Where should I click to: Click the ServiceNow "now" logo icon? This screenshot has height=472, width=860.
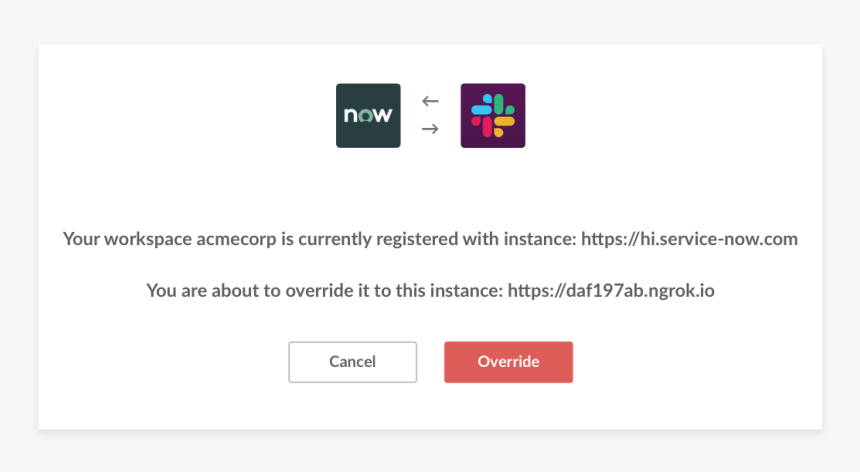point(368,116)
